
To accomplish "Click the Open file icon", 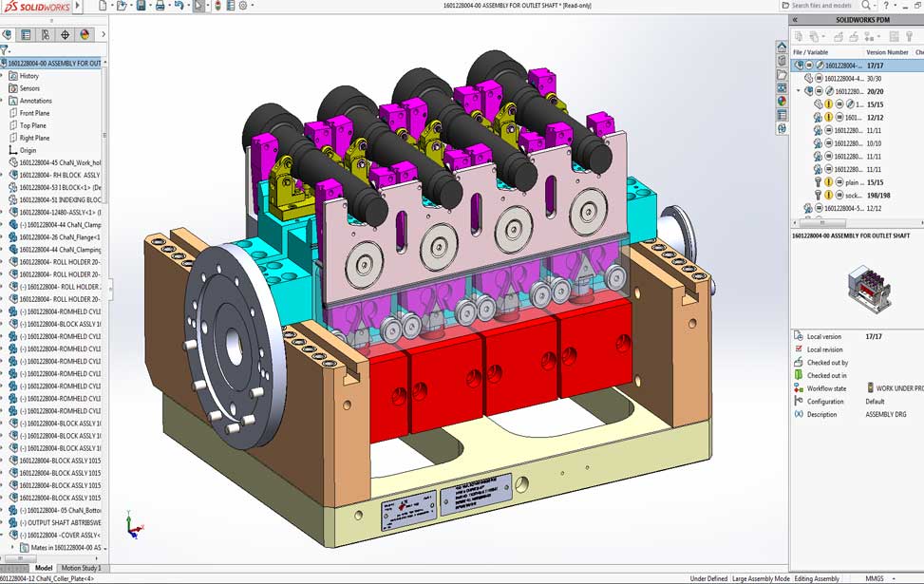I will [122, 6].
